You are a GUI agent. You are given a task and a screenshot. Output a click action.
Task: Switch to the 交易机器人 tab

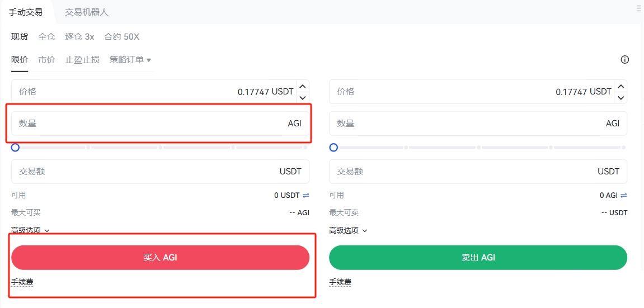[x=87, y=12]
